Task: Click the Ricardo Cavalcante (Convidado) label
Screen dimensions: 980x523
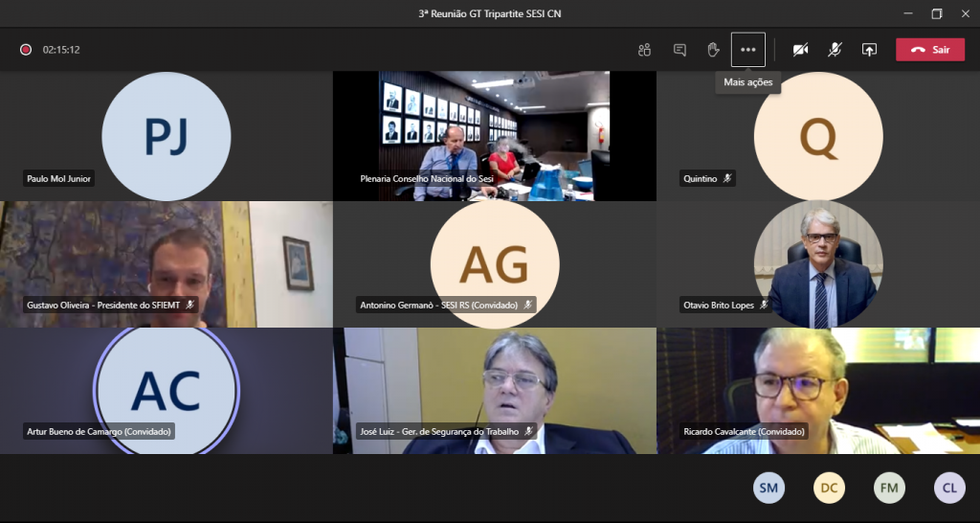Action: [744, 432]
